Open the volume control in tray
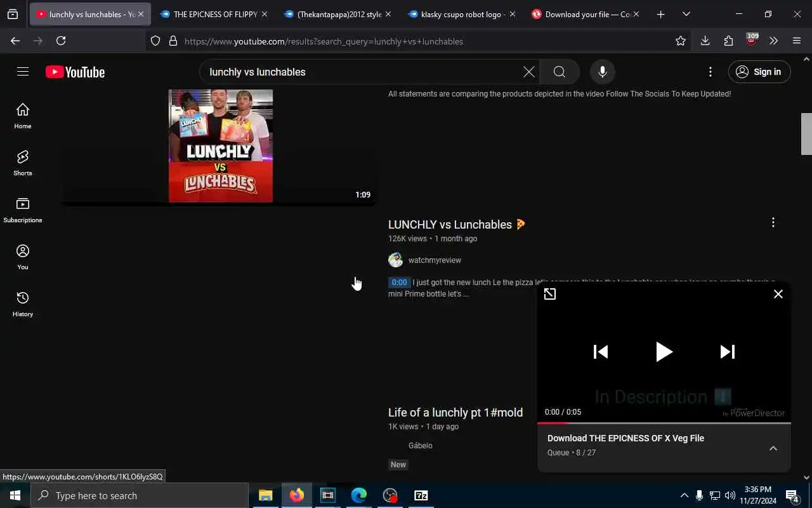Viewport: 812px width, 508px height. coord(730,495)
